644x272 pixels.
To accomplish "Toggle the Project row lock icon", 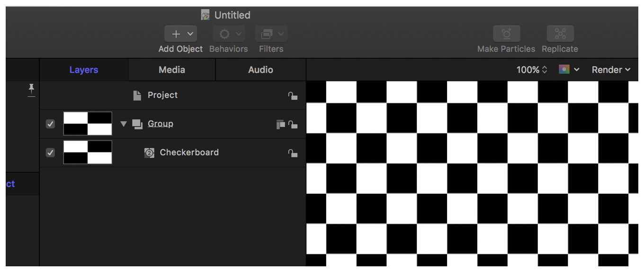I will coord(293,96).
